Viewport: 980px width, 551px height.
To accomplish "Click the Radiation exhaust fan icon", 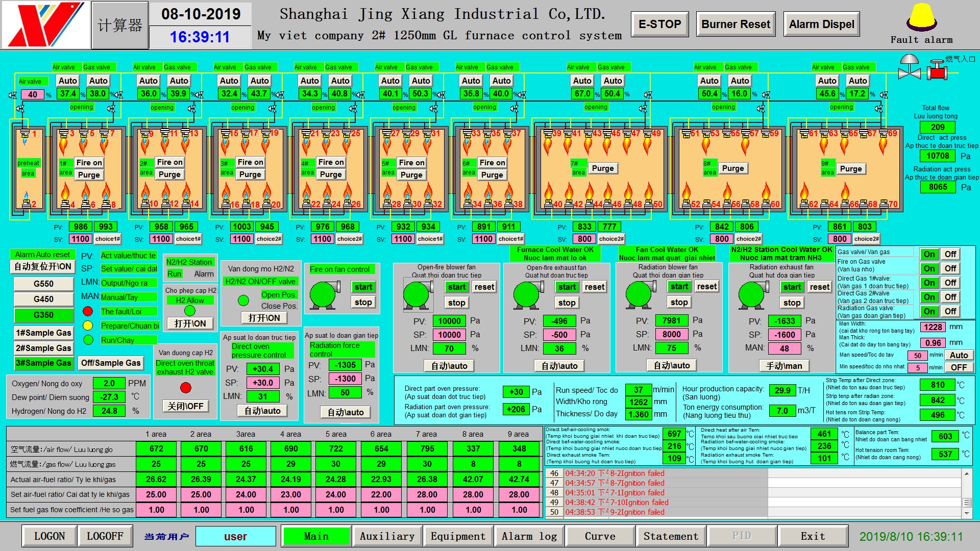I will point(752,294).
